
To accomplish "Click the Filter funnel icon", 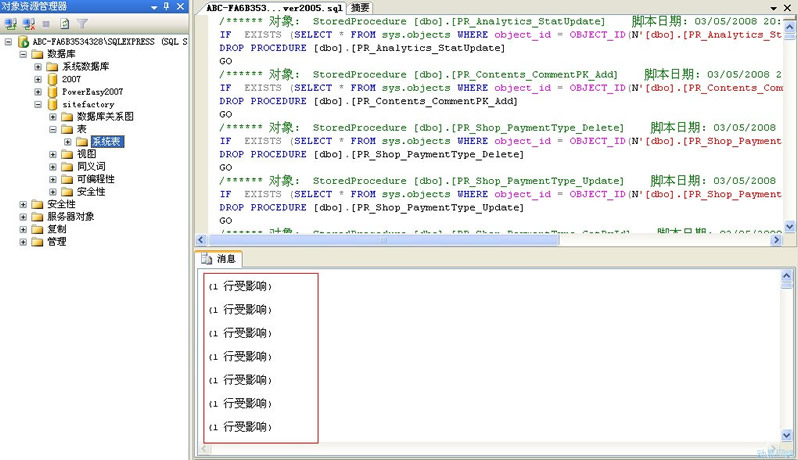I will tap(82, 23).
